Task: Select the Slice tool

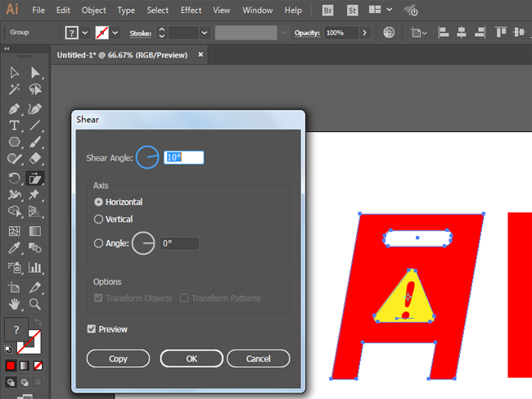Action: pos(35,288)
